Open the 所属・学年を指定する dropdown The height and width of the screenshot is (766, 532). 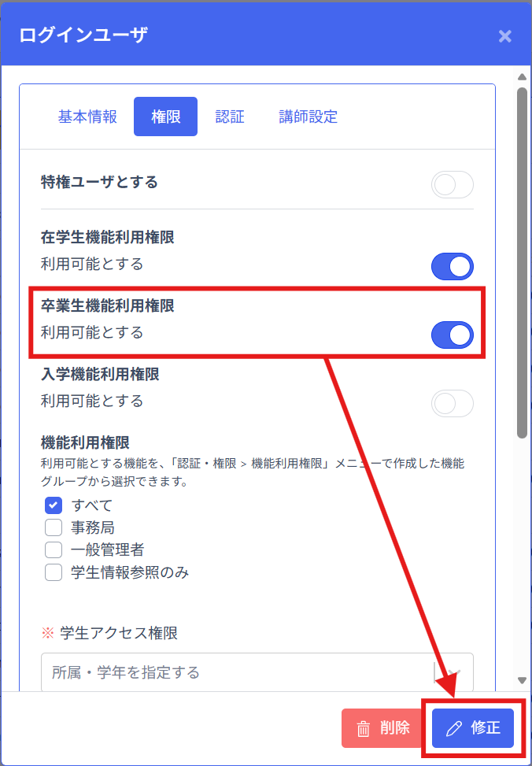pyautogui.click(x=257, y=672)
